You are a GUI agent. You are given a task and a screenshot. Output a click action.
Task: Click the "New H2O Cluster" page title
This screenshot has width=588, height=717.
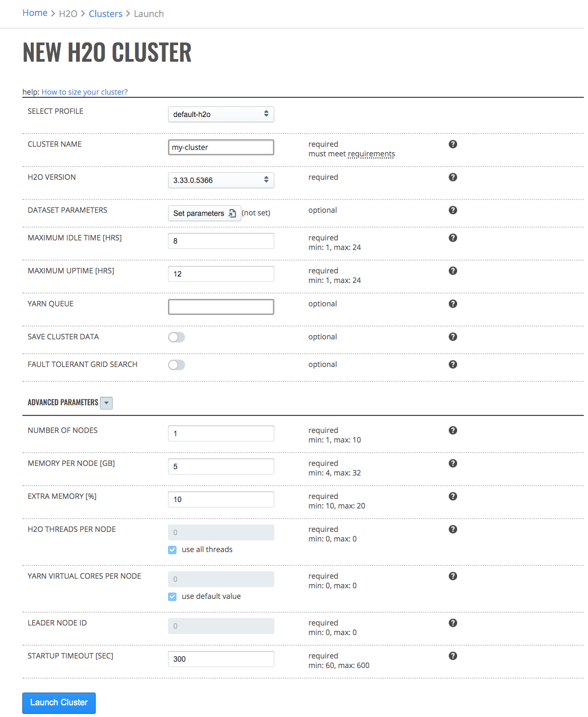click(x=107, y=52)
